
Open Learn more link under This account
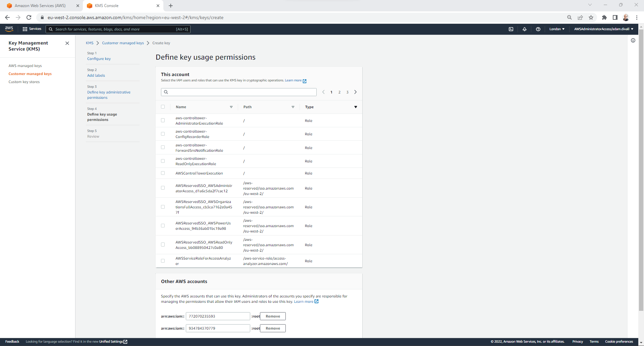[x=296, y=80]
